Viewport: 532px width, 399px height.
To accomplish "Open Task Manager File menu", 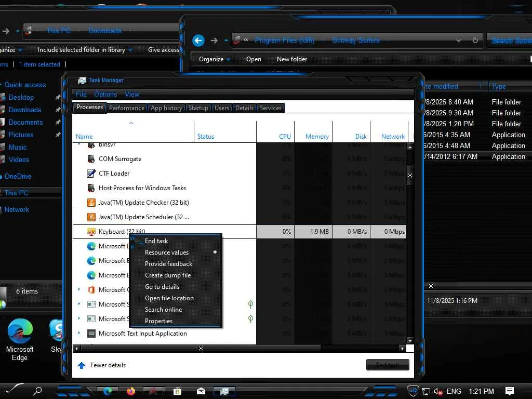I will (81, 95).
